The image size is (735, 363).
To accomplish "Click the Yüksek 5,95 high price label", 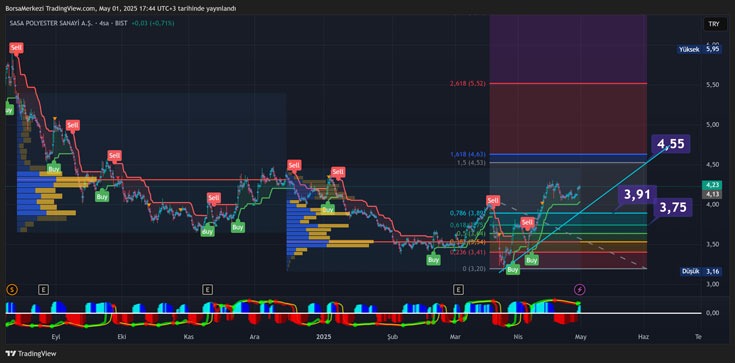I will coord(701,49).
